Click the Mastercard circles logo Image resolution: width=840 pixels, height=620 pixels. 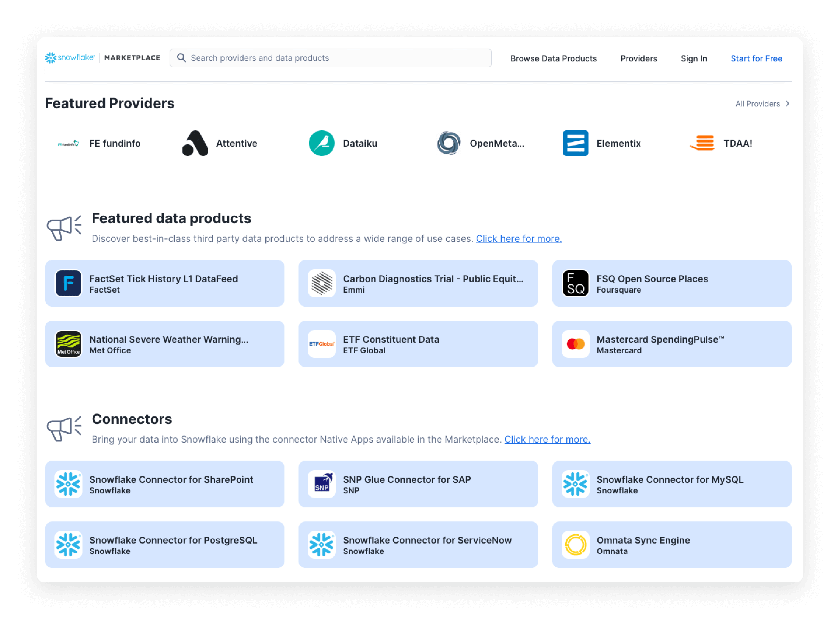click(x=575, y=344)
